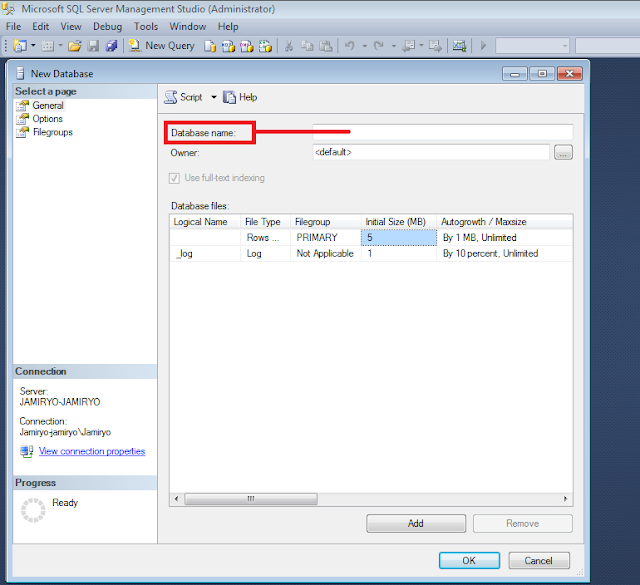Click OK to create database
The image size is (640, 585).
click(x=469, y=561)
